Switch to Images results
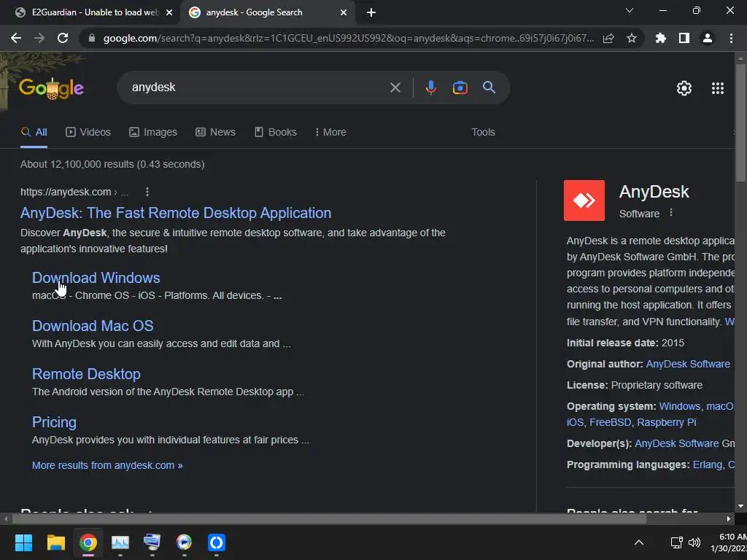The width and height of the screenshot is (747, 560). coord(153,133)
